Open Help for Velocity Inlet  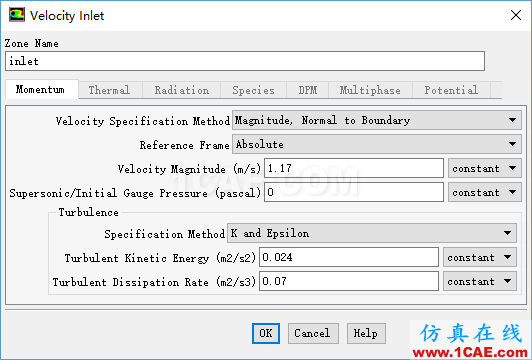366,333
